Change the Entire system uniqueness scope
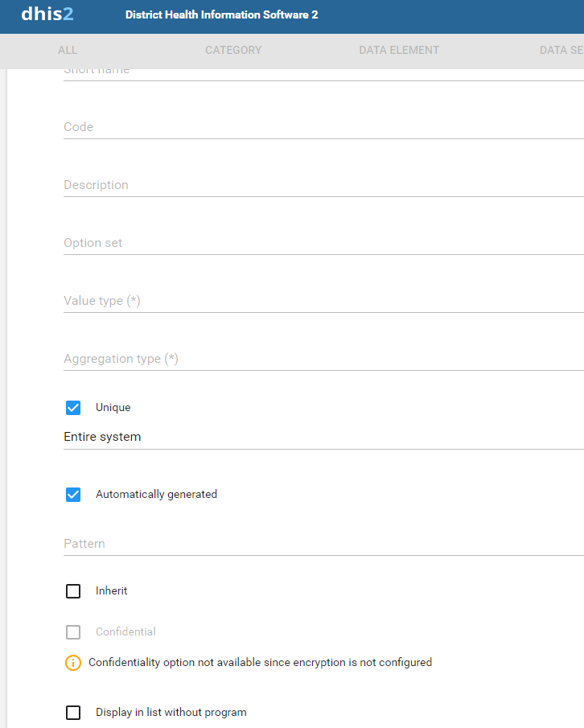The height and width of the screenshot is (728, 584). coord(322,438)
